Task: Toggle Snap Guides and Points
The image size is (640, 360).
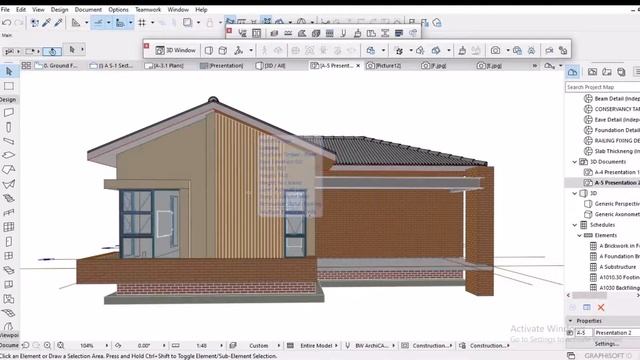Action: [x=120, y=23]
